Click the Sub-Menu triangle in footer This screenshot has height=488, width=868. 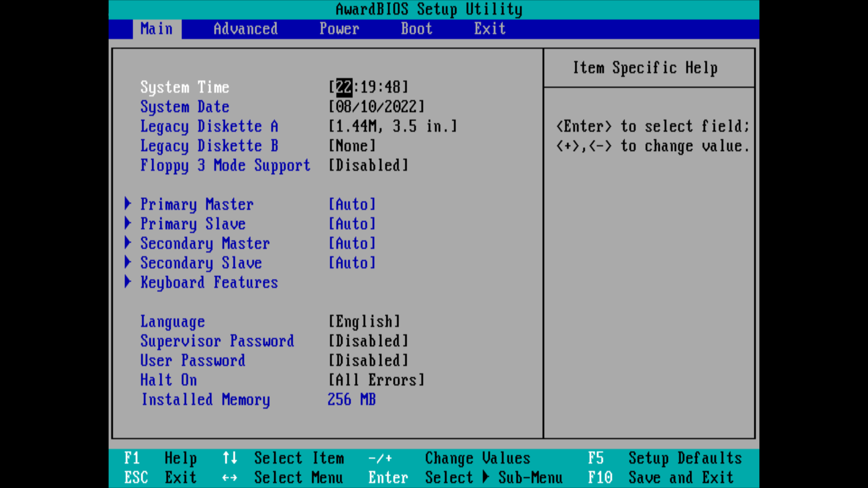coord(486,477)
